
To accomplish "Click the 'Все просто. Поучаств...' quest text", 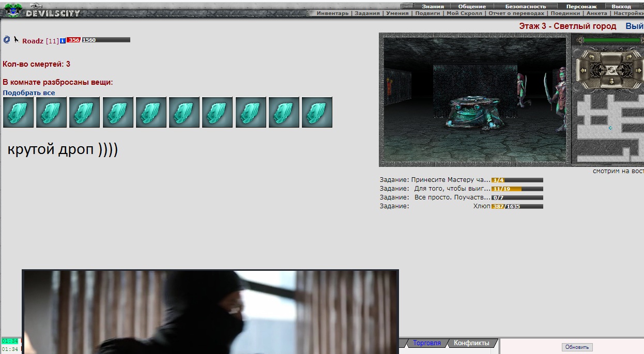I will (x=452, y=197).
